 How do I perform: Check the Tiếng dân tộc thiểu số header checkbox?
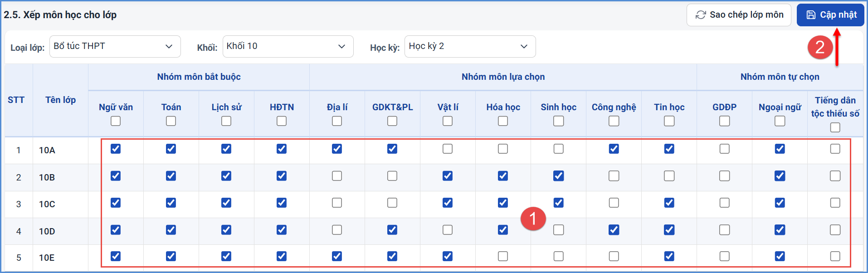pyautogui.click(x=835, y=127)
